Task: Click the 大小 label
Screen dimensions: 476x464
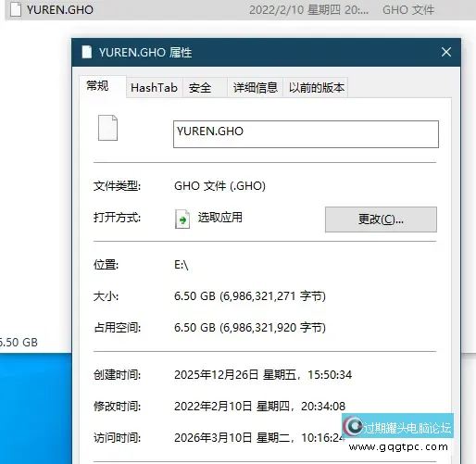Action: point(106,296)
